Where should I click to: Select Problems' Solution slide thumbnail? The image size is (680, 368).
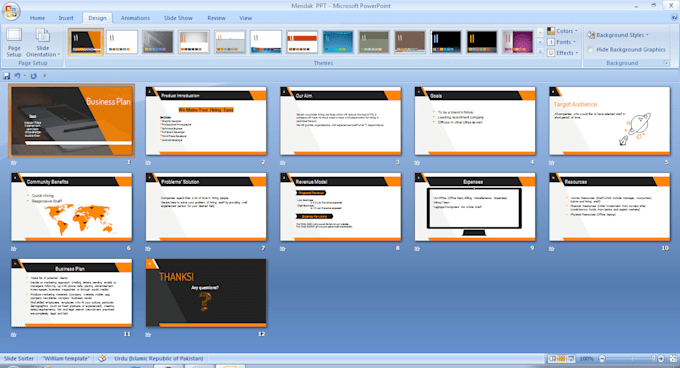(x=206, y=207)
